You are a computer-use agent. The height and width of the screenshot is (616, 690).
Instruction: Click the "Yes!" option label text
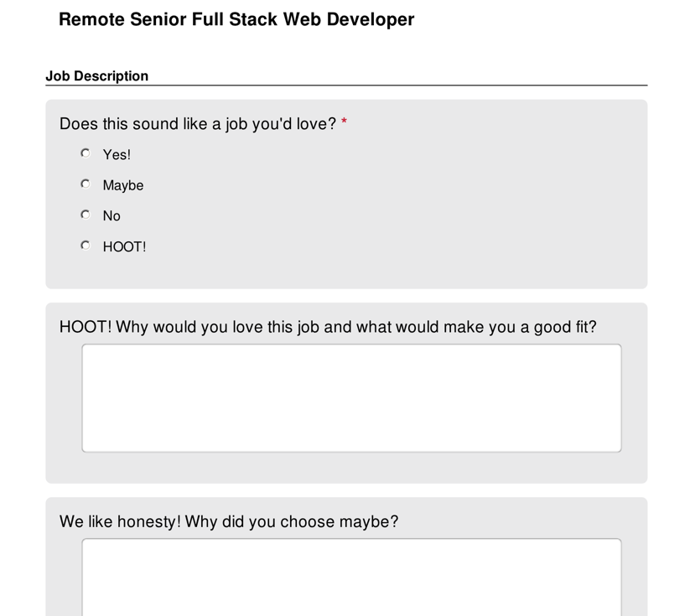(117, 155)
